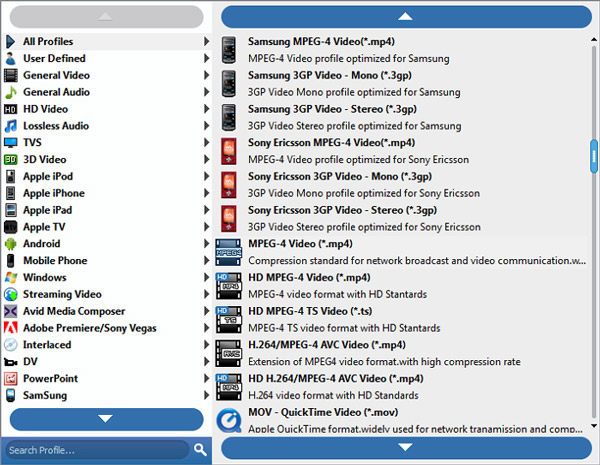Click the Interlaced disc icon
This screenshot has width=600, height=465.
(11, 344)
